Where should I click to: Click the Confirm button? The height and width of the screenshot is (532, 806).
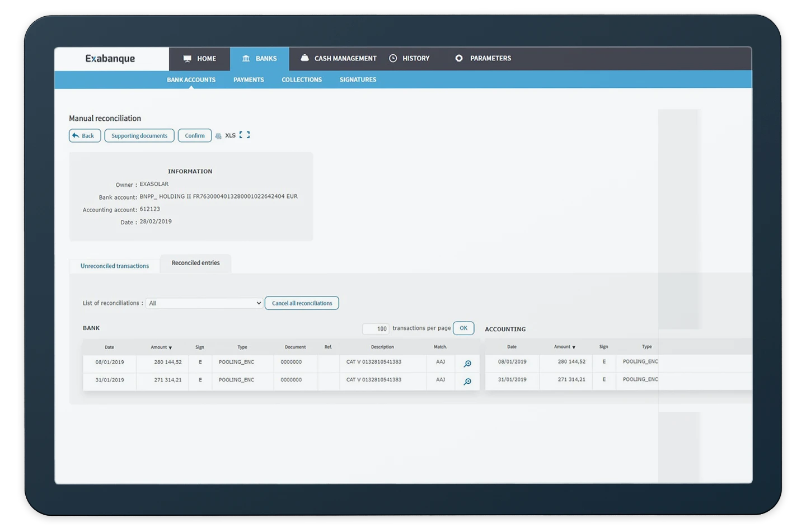click(x=195, y=136)
